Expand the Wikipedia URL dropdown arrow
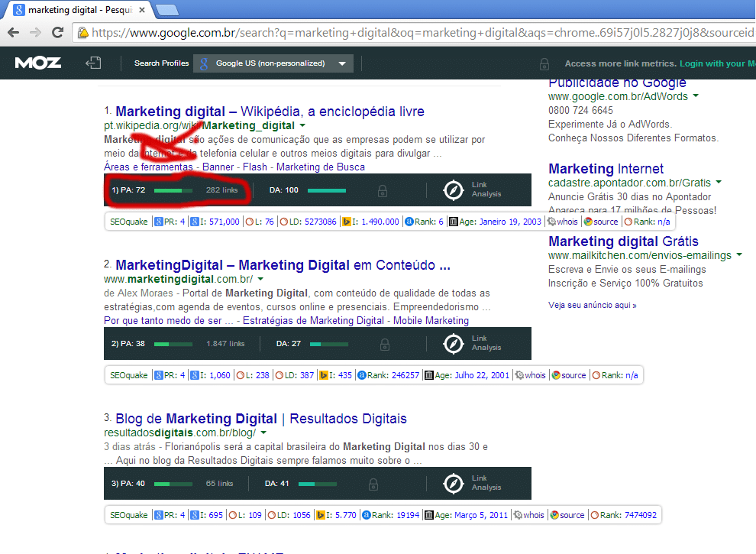Viewport: 756px width, 554px height. [302, 125]
